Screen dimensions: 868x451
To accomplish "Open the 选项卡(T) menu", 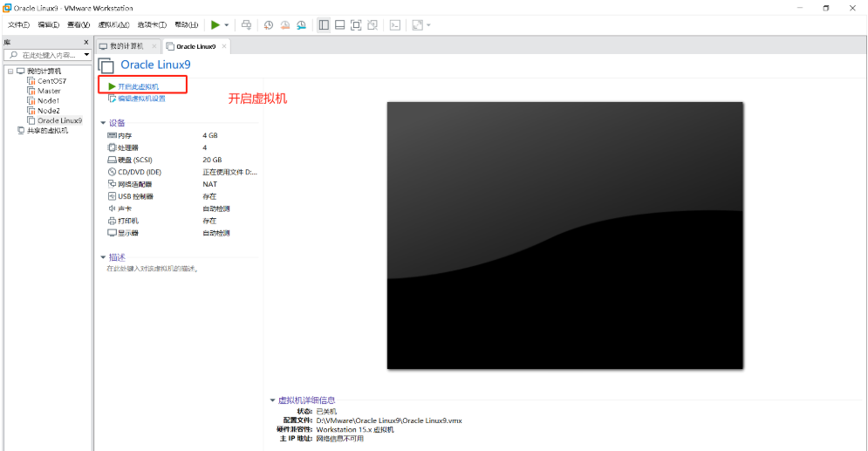I will (x=152, y=25).
